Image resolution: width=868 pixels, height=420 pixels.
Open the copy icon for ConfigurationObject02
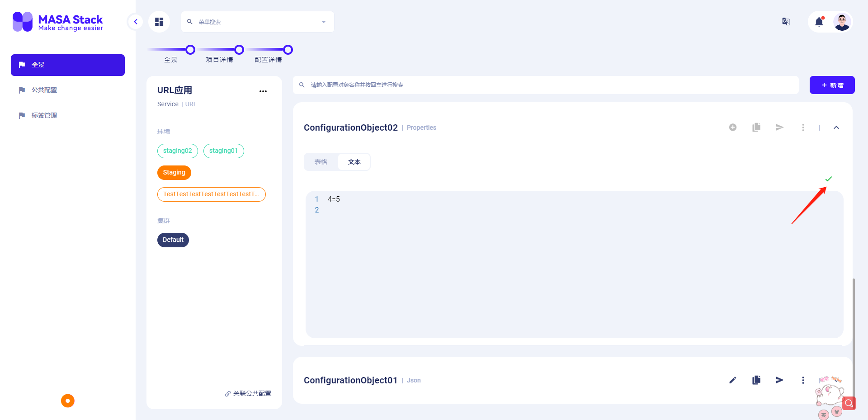756,127
